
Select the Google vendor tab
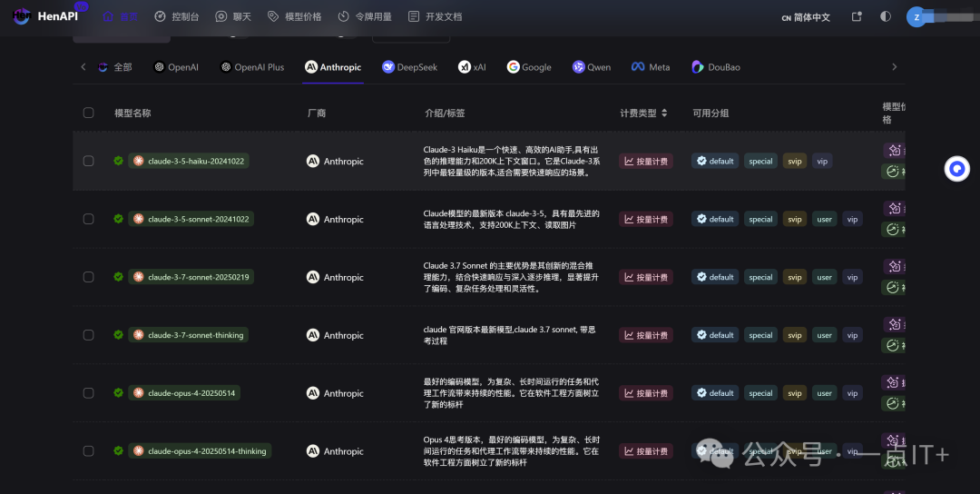[x=529, y=67]
